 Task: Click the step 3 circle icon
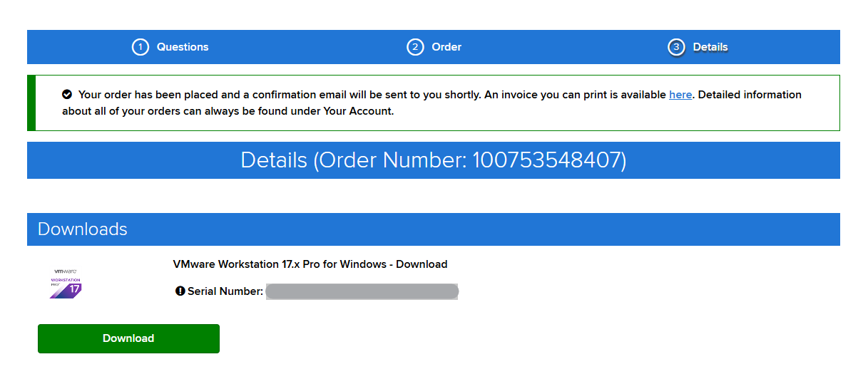[676, 47]
